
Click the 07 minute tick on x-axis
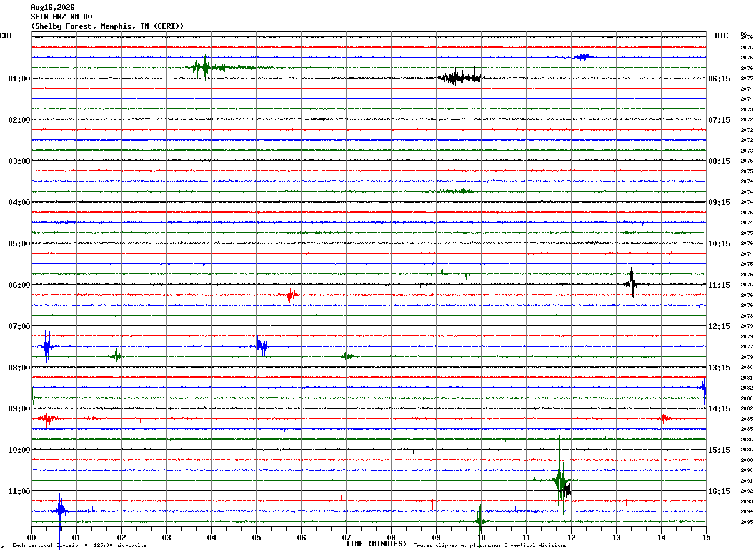tap(346, 537)
